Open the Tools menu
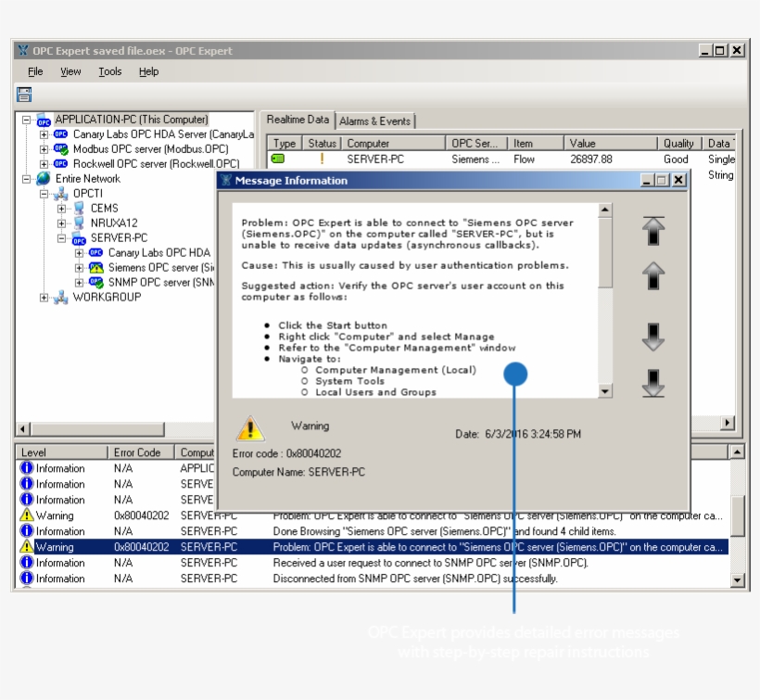 [x=110, y=71]
